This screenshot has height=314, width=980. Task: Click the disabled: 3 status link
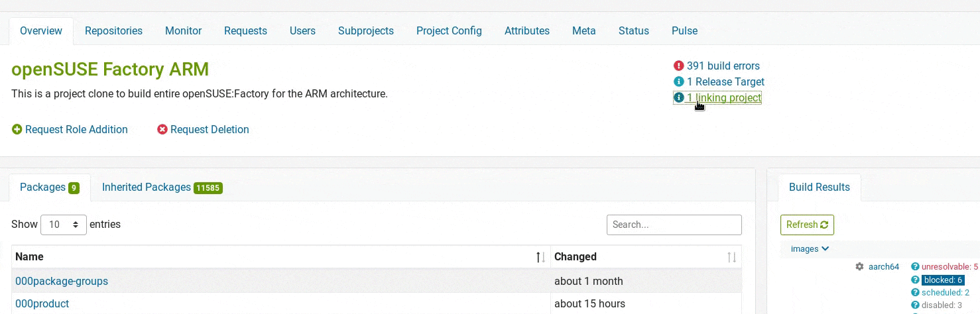point(942,305)
